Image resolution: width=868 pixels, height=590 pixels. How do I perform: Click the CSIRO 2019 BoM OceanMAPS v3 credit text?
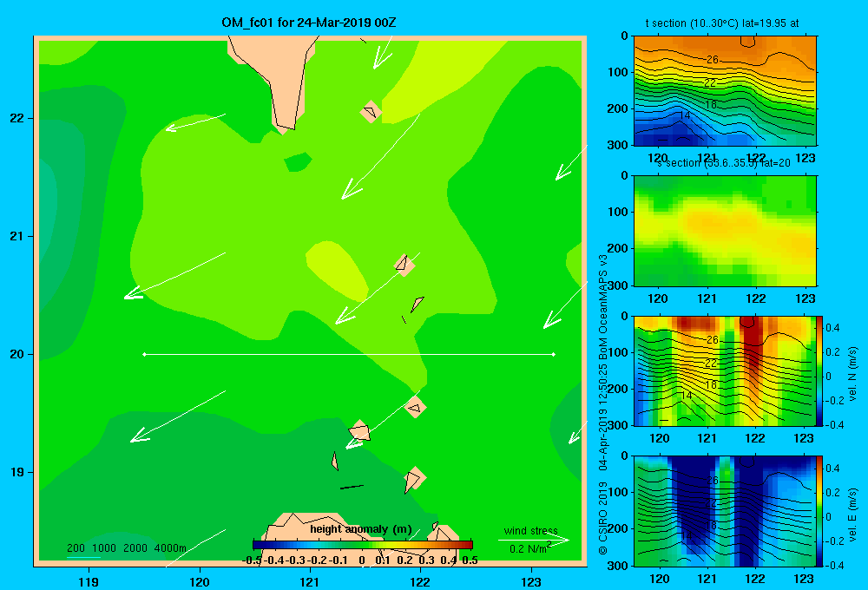[603, 404]
